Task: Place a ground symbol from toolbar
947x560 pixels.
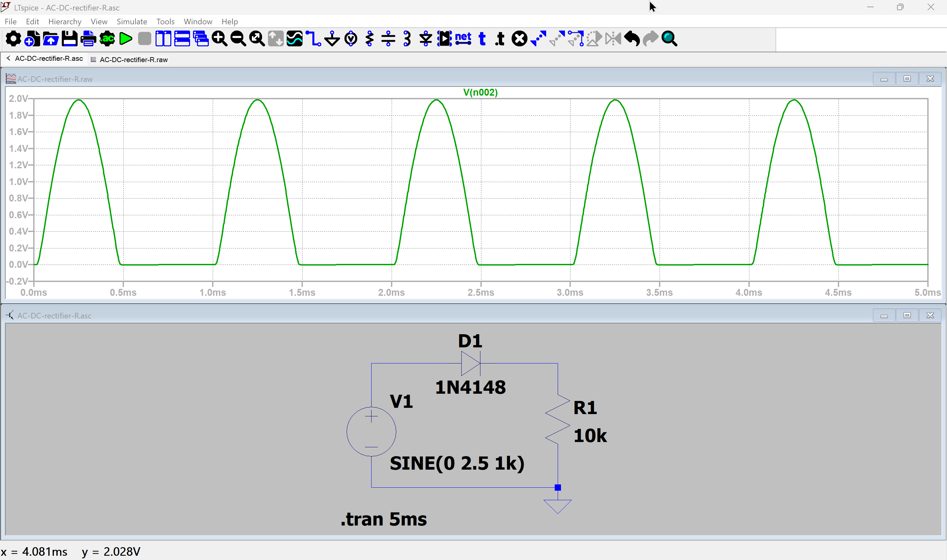Action: tap(332, 39)
